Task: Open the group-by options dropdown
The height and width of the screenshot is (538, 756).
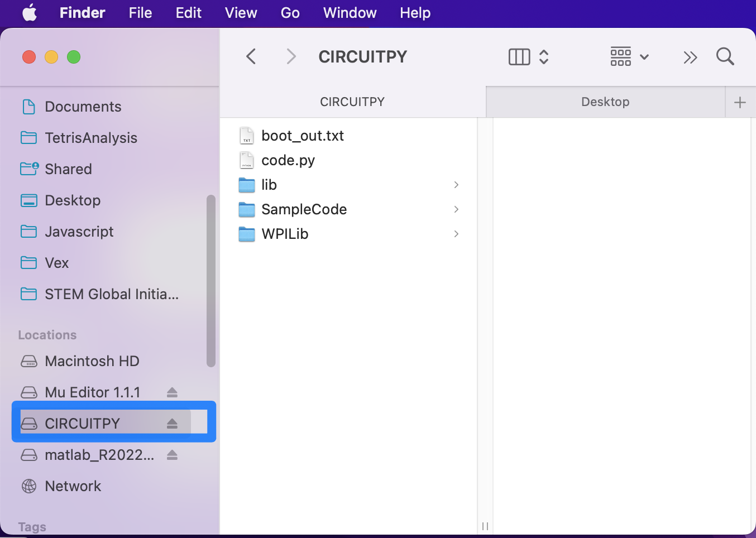Action: 629,57
